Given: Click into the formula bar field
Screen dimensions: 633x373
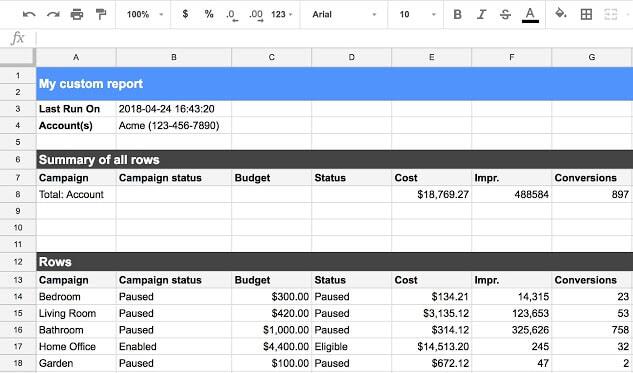Looking at the screenshot, I should point(334,38).
